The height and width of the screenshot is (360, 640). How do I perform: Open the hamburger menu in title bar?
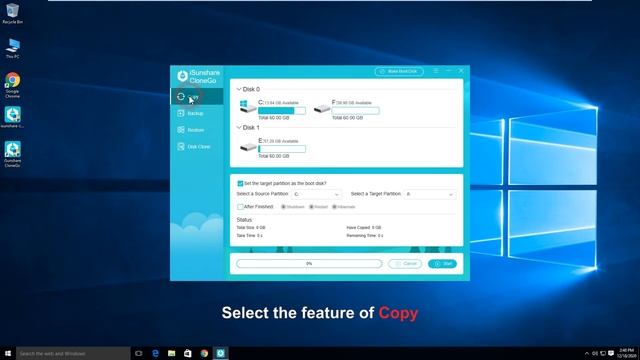(436, 71)
